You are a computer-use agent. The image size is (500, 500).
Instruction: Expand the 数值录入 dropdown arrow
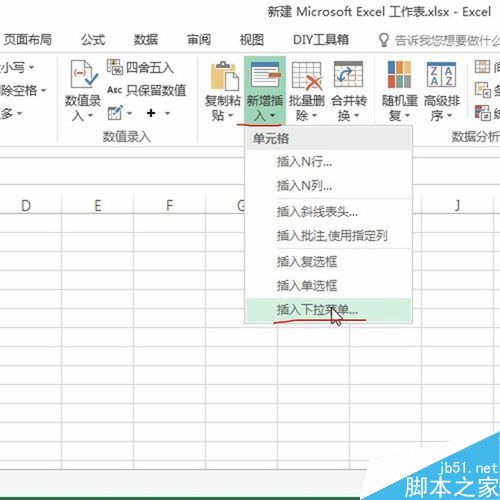90,116
